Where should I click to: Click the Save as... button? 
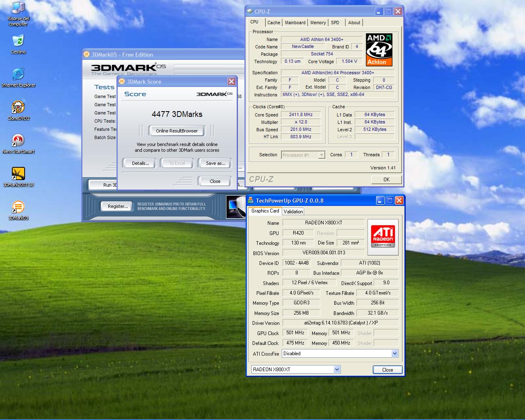point(216,163)
